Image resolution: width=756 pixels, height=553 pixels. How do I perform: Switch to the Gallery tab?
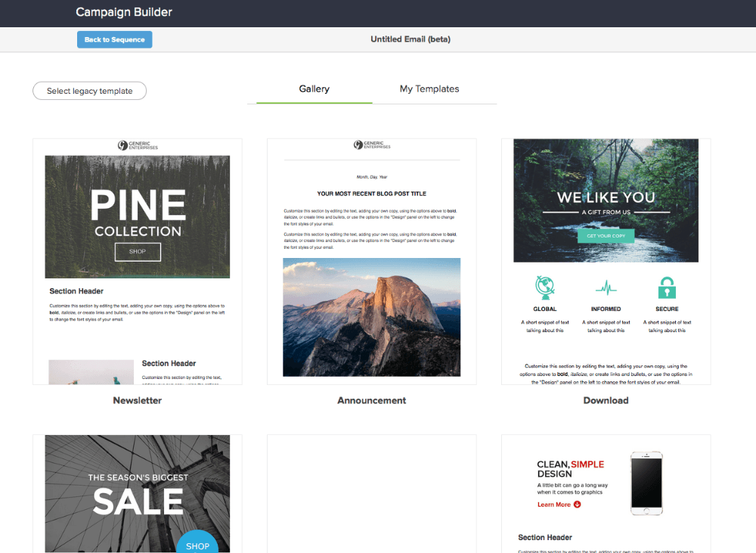point(314,89)
